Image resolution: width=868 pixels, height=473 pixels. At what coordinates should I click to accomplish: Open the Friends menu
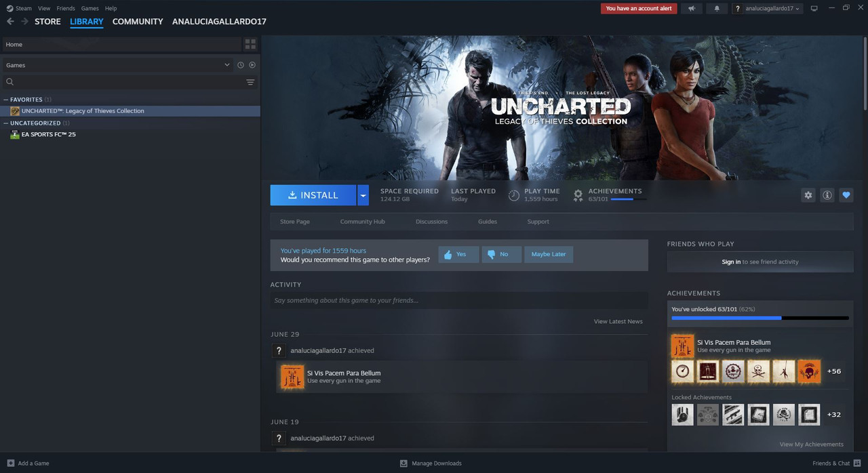(x=66, y=8)
